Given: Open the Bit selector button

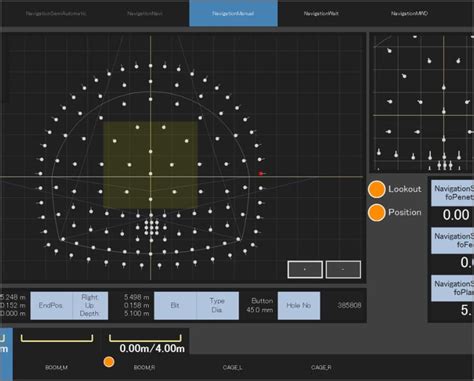Looking at the screenshot, I should pos(175,306).
